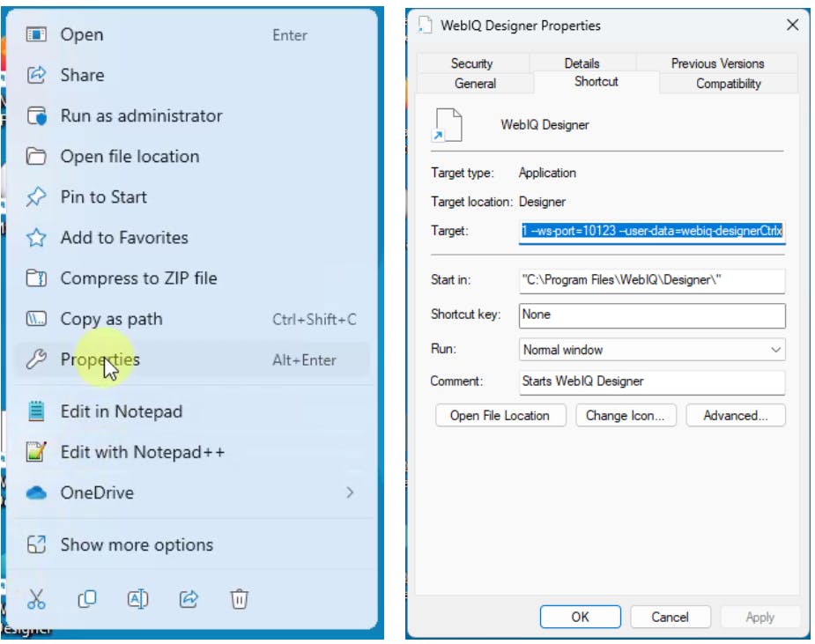
Task: Click the WebIQ Designer shortcut file icon
Action: [447, 125]
